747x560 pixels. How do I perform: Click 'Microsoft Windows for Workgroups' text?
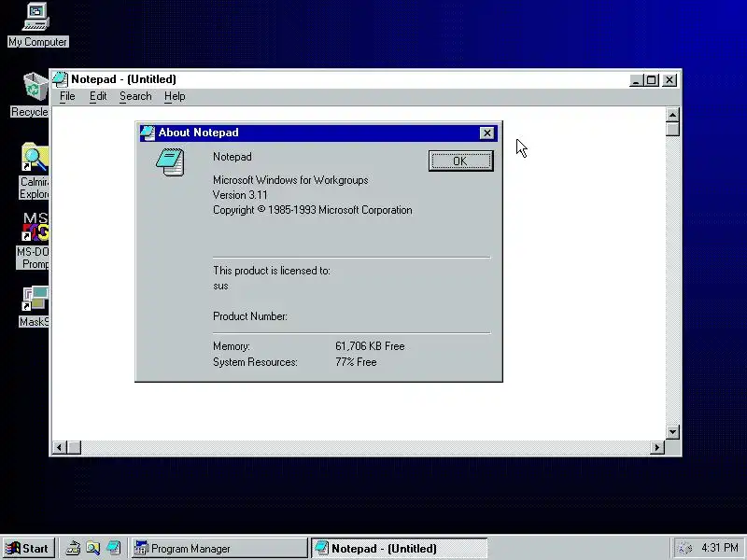(290, 180)
